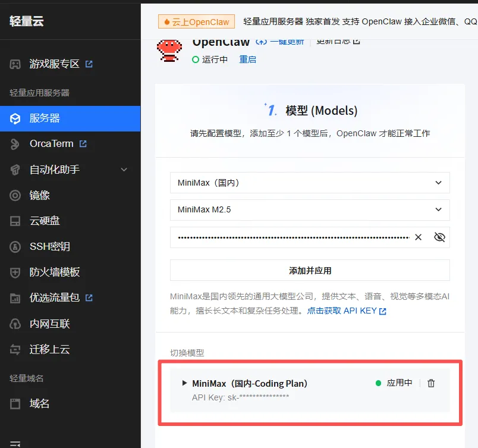Click external link icon beside 优选流量包
Viewport: 478px width, 448px height.
[89, 297]
